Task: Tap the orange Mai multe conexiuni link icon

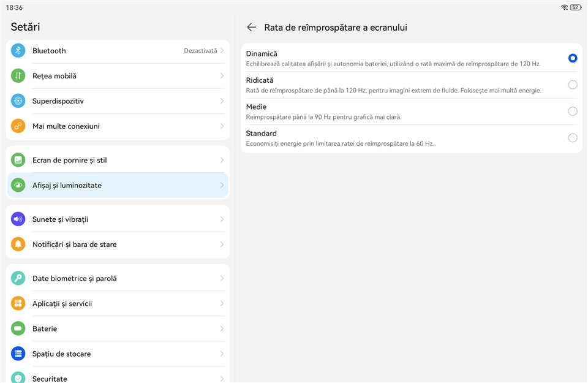Action: pos(18,126)
